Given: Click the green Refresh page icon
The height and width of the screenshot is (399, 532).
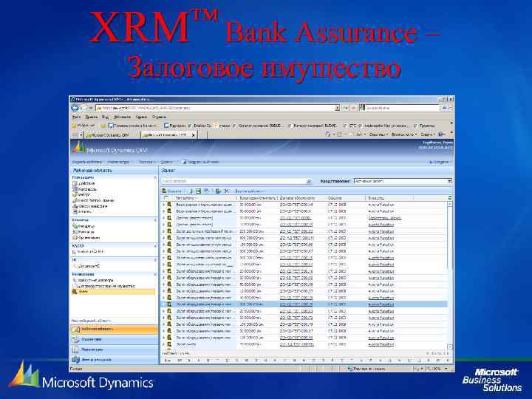Looking at the screenshot, I should click(345, 108).
